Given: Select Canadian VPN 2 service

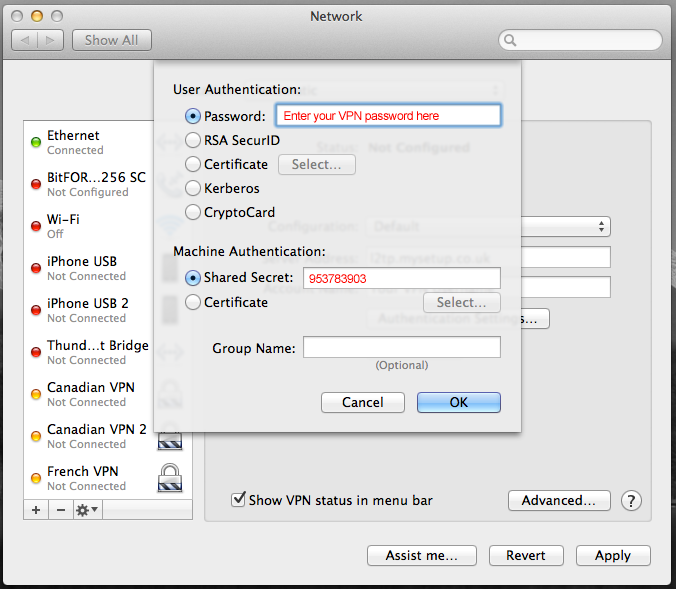Looking at the screenshot, I should click(108, 436).
